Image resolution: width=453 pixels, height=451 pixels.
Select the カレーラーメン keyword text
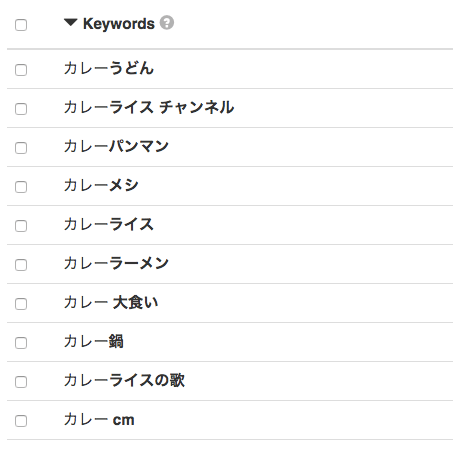116,263
